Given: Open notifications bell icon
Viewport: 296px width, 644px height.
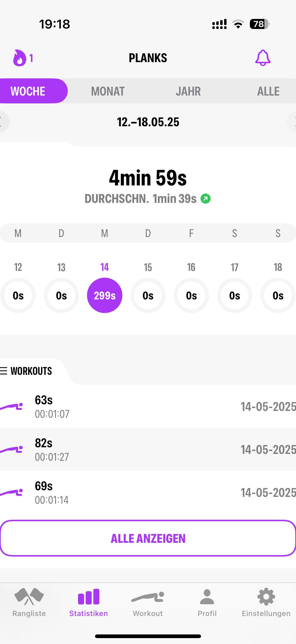Looking at the screenshot, I should tap(263, 58).
